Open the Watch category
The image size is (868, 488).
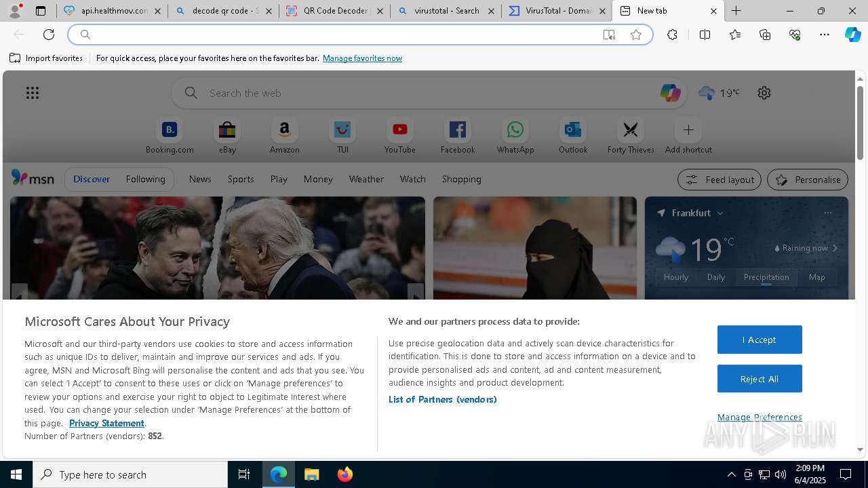pyautogui.click(x=412, y=179)
